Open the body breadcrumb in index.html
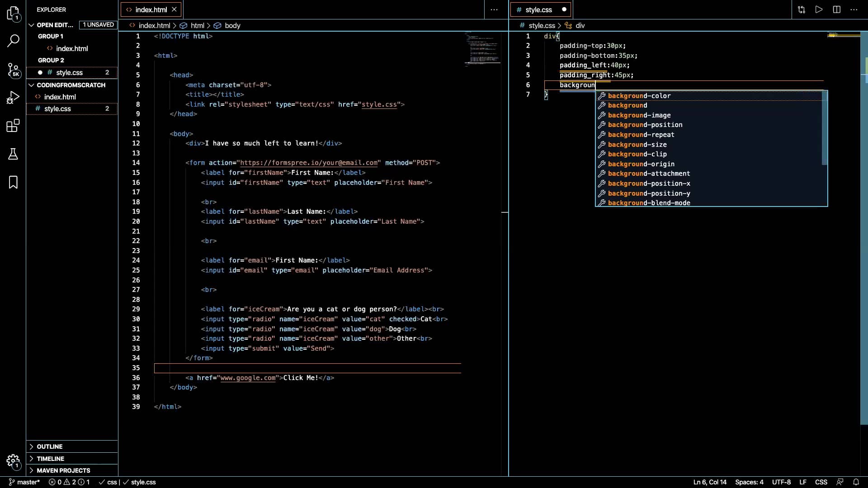Image resolution: width=868 pixels, height=488 pixels. 232,25
